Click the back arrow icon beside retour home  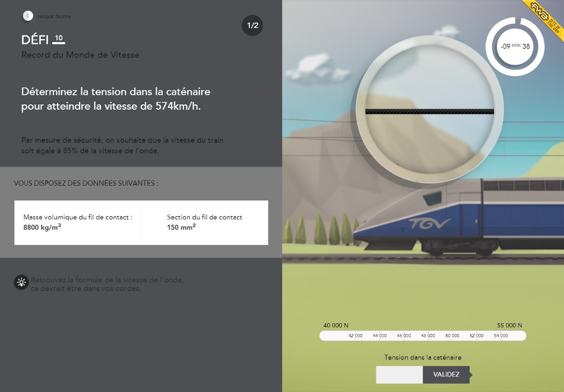(28, 16)
